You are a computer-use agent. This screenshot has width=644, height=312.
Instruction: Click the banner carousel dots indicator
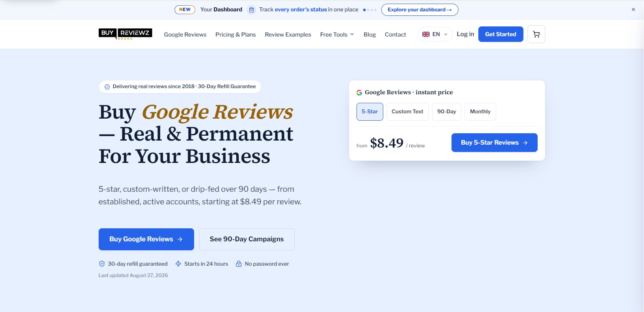[370, 10]
